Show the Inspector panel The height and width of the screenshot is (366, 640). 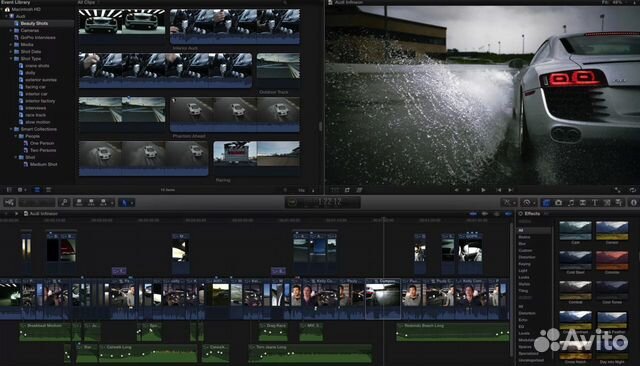coord(634,202)
